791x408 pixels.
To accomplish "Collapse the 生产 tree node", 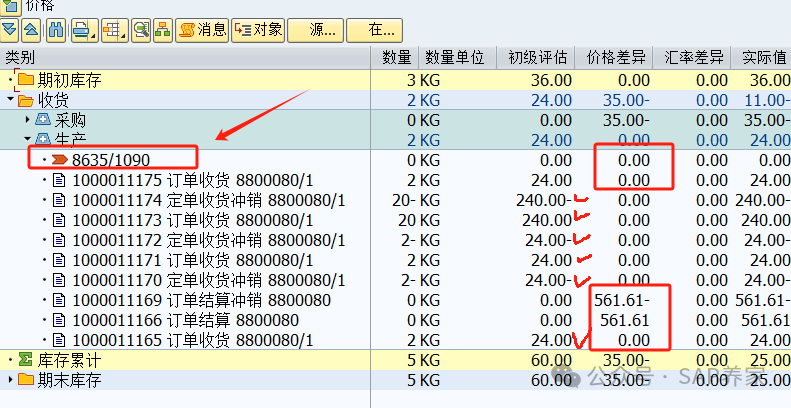I will (28, 138).
